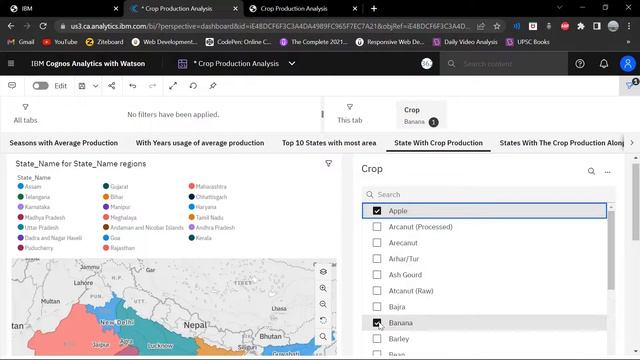
Task: Reset the map view
Action: 323,320
